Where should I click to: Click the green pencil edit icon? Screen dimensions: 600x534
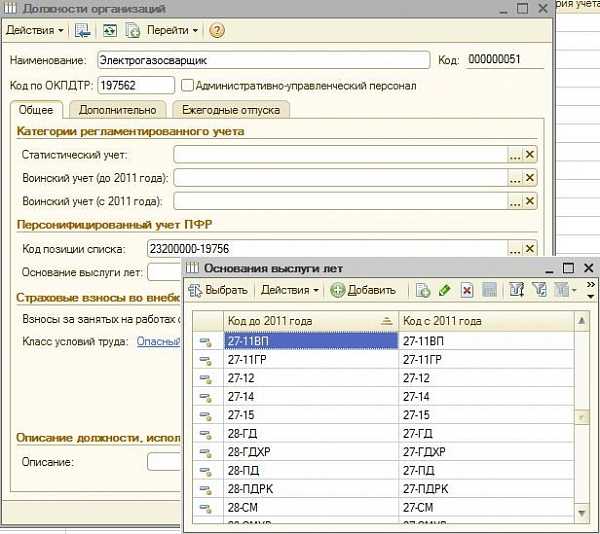(x=445, y=290)
